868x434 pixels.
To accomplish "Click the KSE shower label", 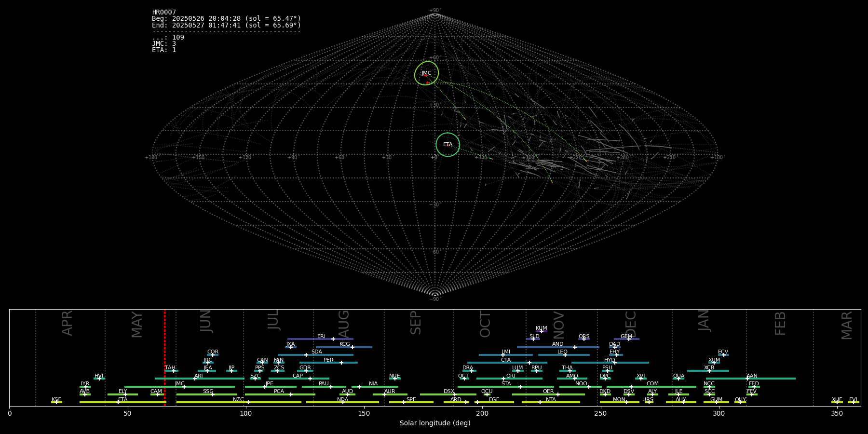I will [56, 399].
